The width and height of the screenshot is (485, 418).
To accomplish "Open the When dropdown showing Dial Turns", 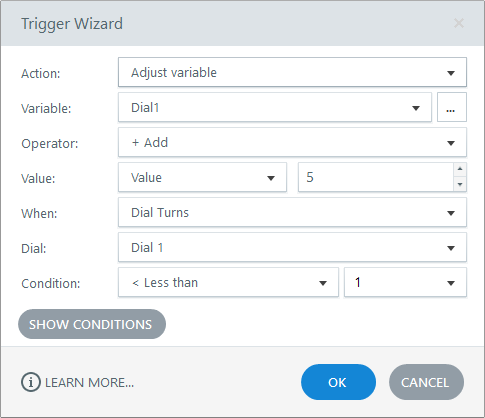I will 292,212.
